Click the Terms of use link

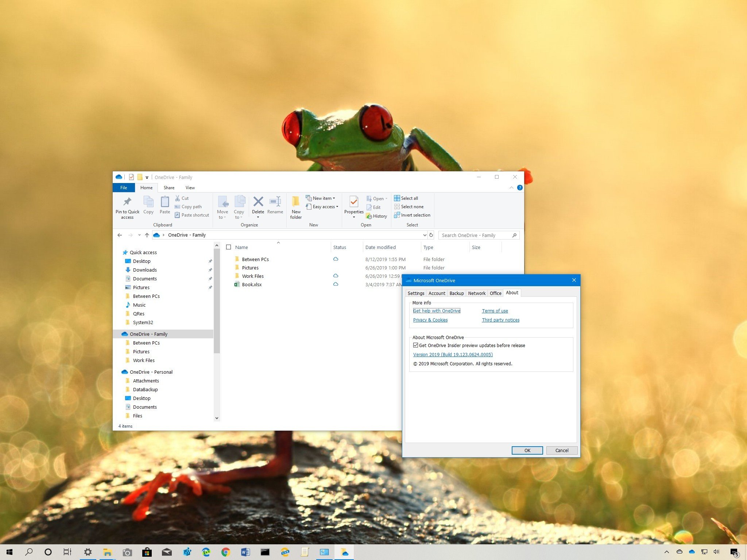(495, 311)
